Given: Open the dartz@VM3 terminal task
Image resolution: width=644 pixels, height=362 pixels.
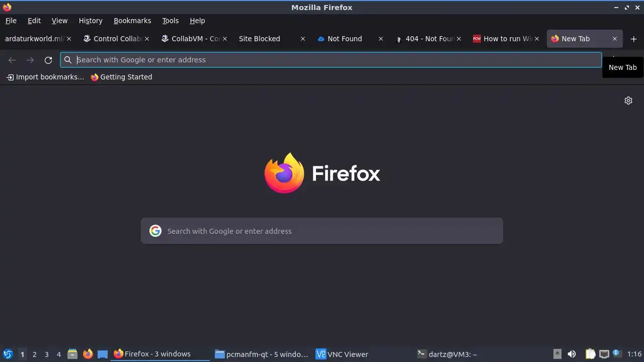Looking at the screenshot, I should 465,354.
